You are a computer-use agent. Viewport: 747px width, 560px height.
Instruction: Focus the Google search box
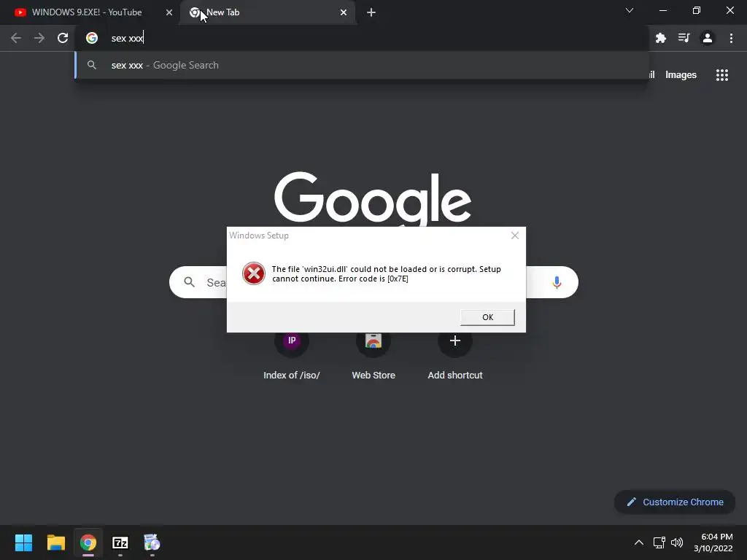(373, 282)
